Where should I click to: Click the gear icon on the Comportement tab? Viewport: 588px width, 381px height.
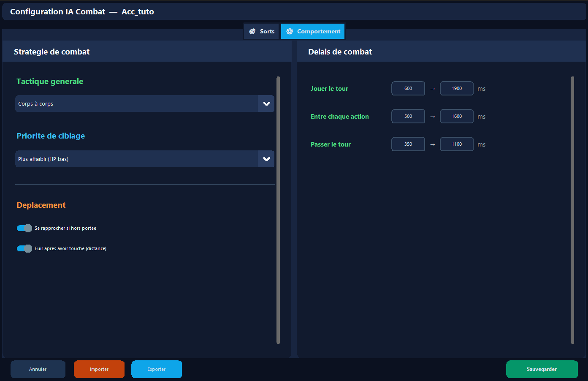[x=290, y=31]
